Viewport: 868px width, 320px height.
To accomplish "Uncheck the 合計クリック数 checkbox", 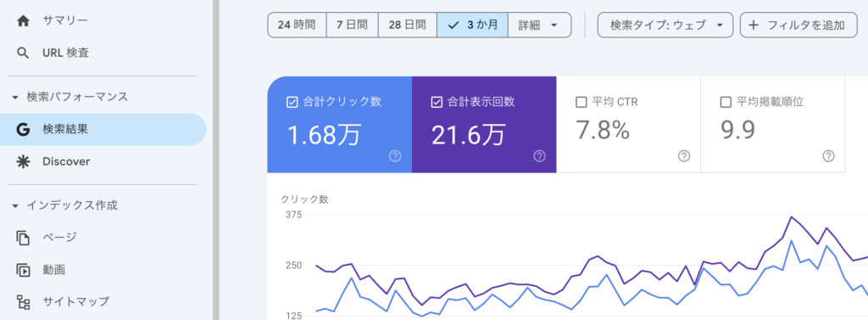I will 292,102.
